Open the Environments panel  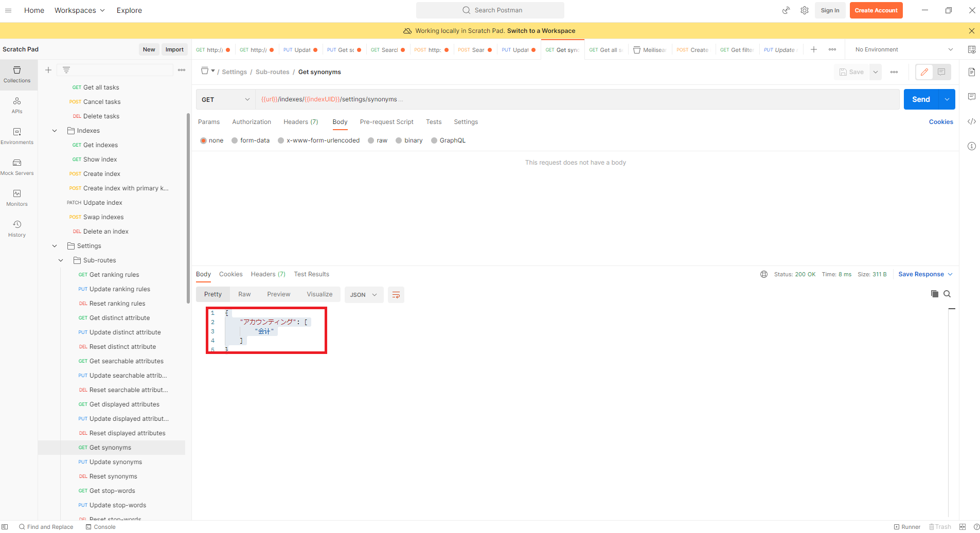point(17,135)
